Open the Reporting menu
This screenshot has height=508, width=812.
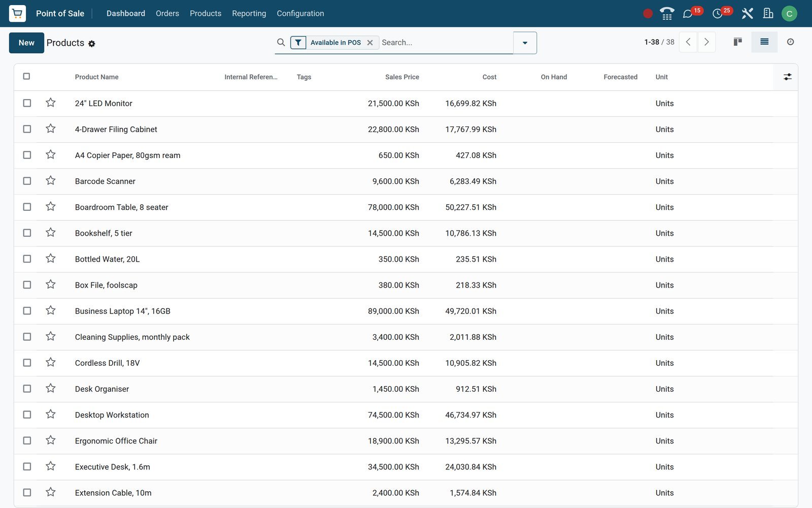(x=249, y=13)
